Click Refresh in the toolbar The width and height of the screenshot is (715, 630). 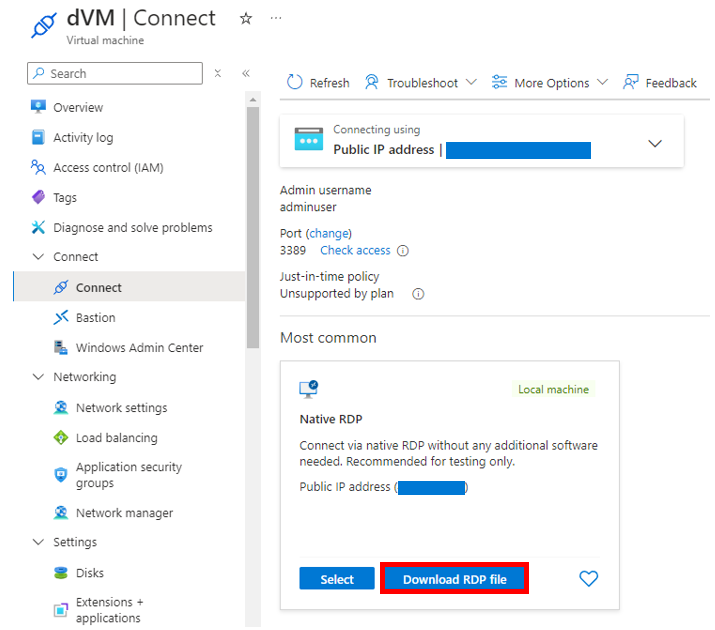(x=318, y=83)
